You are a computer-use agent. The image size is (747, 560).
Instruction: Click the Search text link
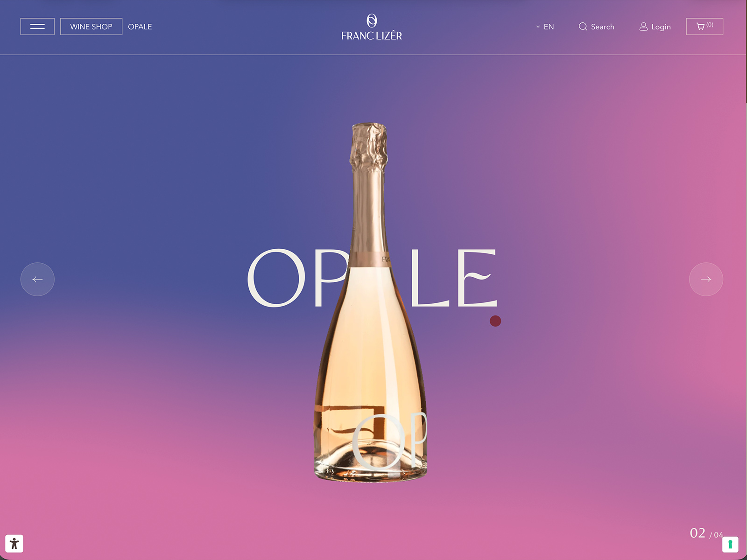click(603, 27)
